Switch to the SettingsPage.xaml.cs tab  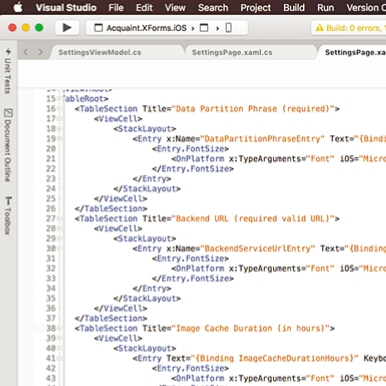(232, 52)
